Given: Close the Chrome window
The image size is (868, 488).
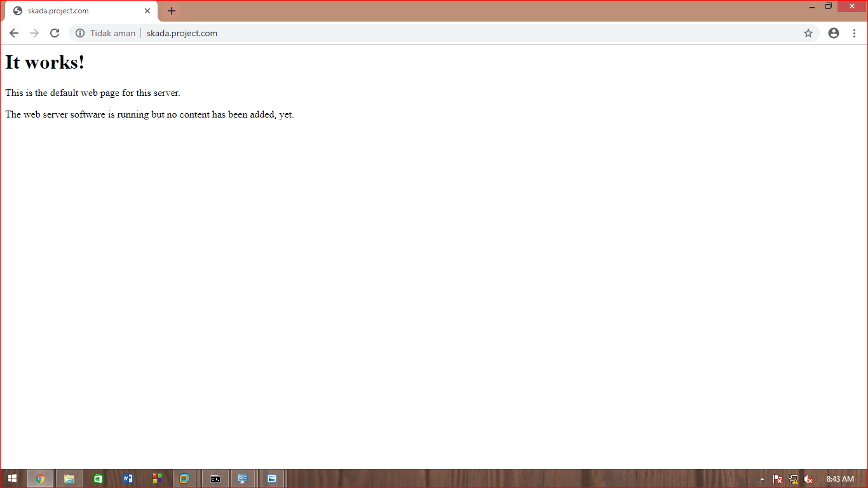Looking at the screenshot, I should (852, 6).
